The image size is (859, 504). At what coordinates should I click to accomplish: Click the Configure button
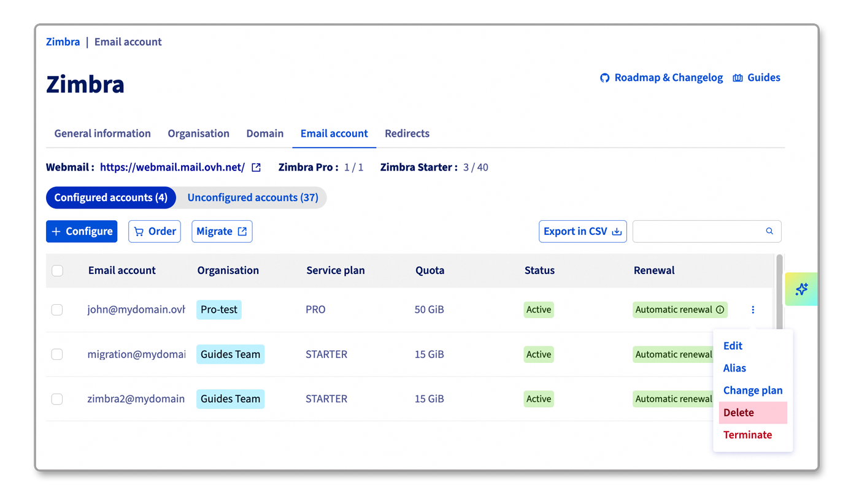coord(82,231)
